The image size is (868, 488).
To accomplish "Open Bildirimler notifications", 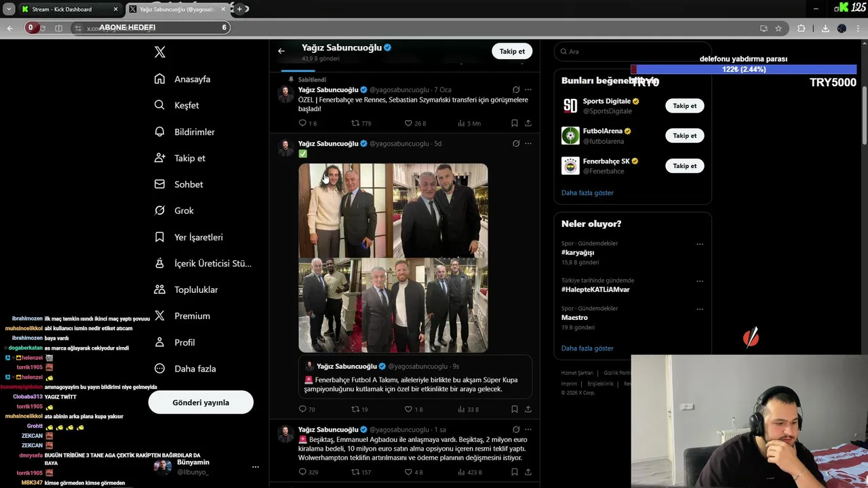I will tap(184, 131).
